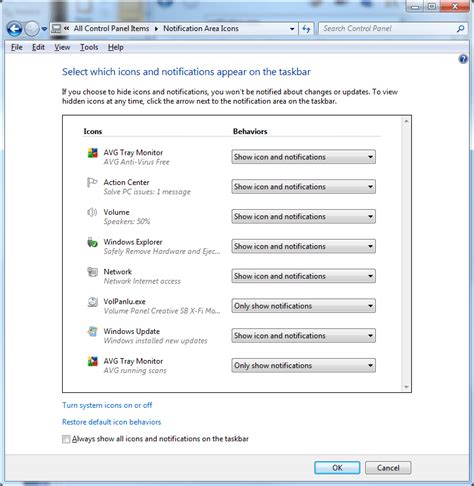Viewport: 474px width, 486px height.
Task: Click the "Icons" column header
Action: click(93, 131)
